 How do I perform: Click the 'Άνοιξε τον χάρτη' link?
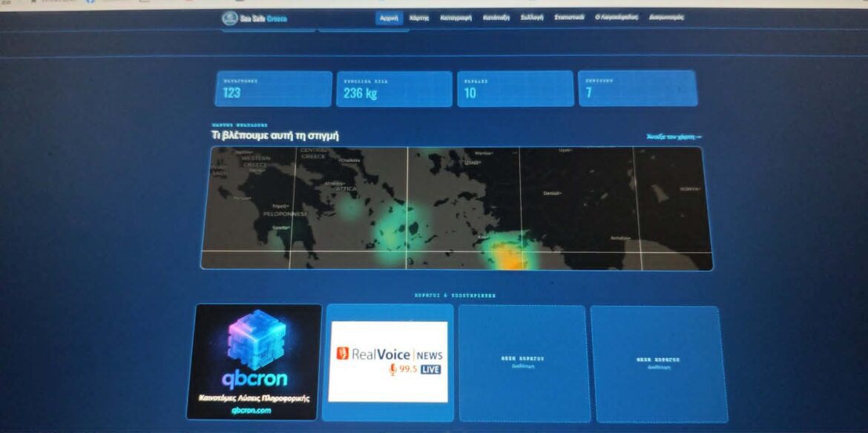(x=674, y=136)
